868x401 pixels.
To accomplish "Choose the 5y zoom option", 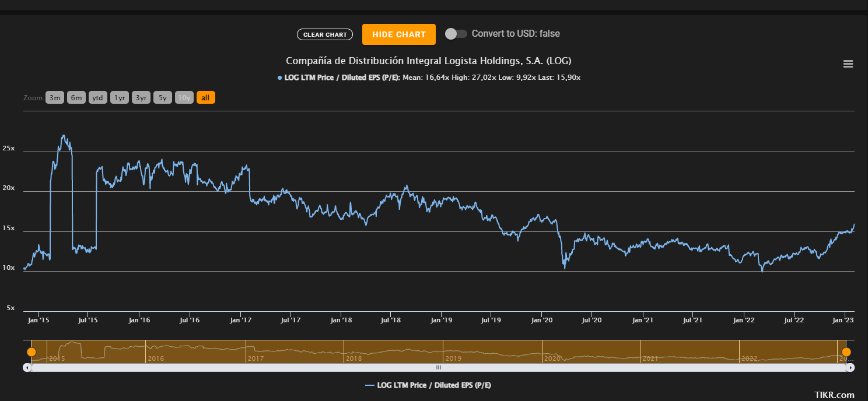I will point(163,98).
